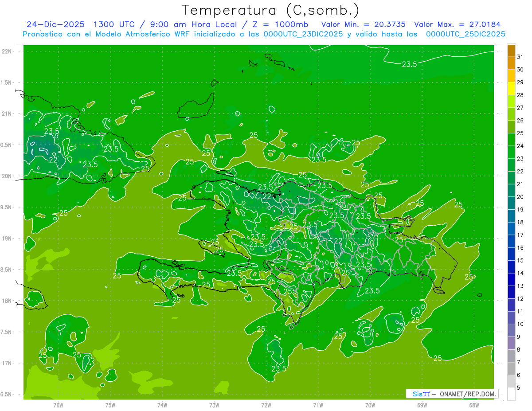Click the '22N' latitude axis label
The width and height of the screenshot is (532, 411).
point(8,51)
